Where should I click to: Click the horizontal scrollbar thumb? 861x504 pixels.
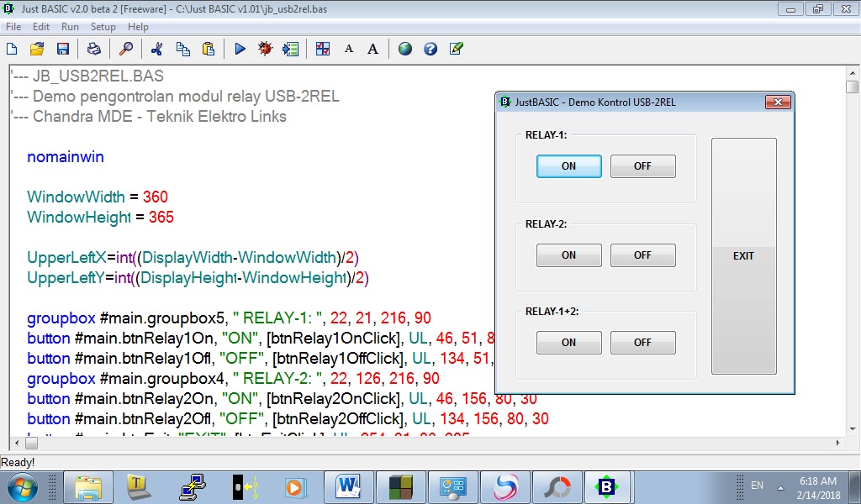pos(32,443)
